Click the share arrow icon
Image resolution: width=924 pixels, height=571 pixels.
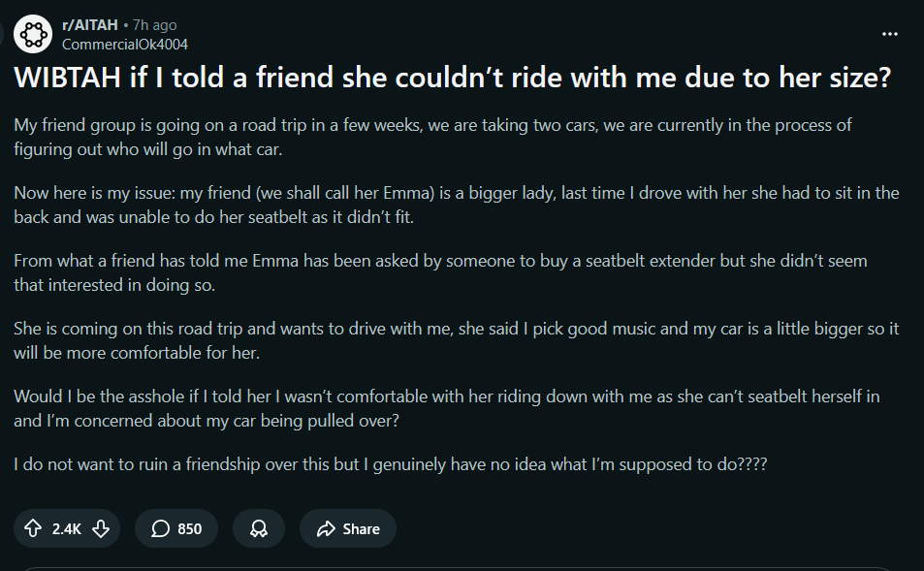[x=326, y=528]
